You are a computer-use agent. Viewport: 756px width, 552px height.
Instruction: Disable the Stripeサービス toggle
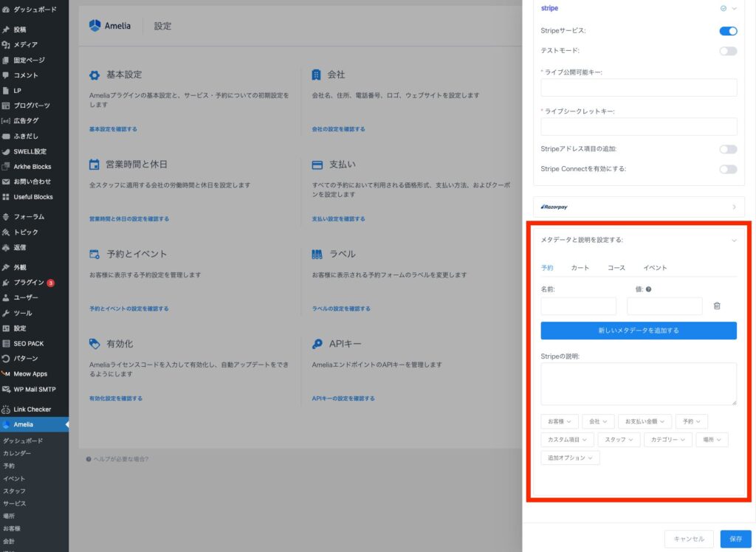[x=727, y=31]
